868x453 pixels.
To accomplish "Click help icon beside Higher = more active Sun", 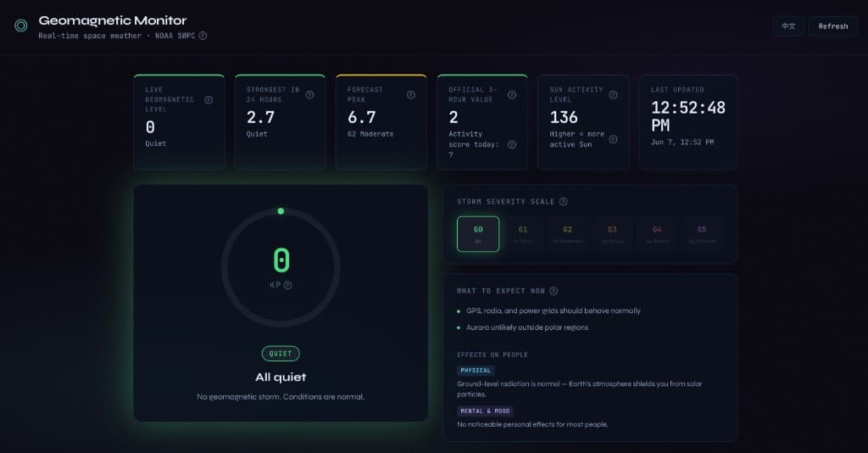I will pyautogui.click(x=614, y=139).
